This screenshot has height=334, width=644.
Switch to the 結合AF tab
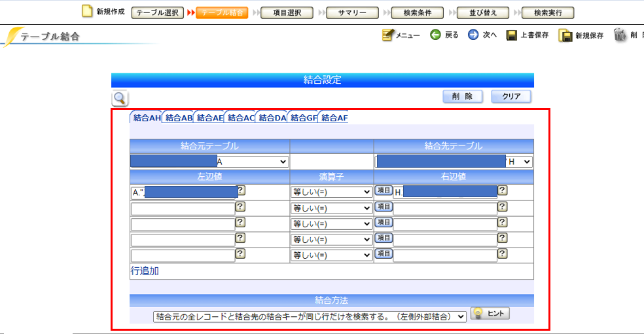(334, 117)
